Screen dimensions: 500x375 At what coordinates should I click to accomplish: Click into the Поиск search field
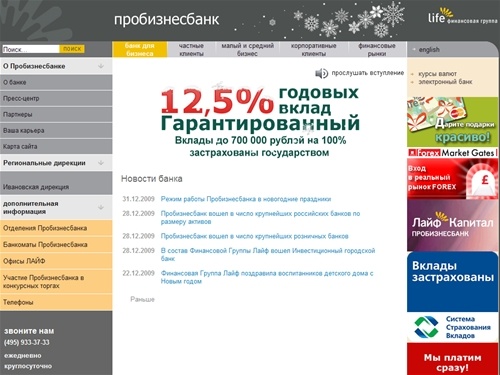point(31,49)
